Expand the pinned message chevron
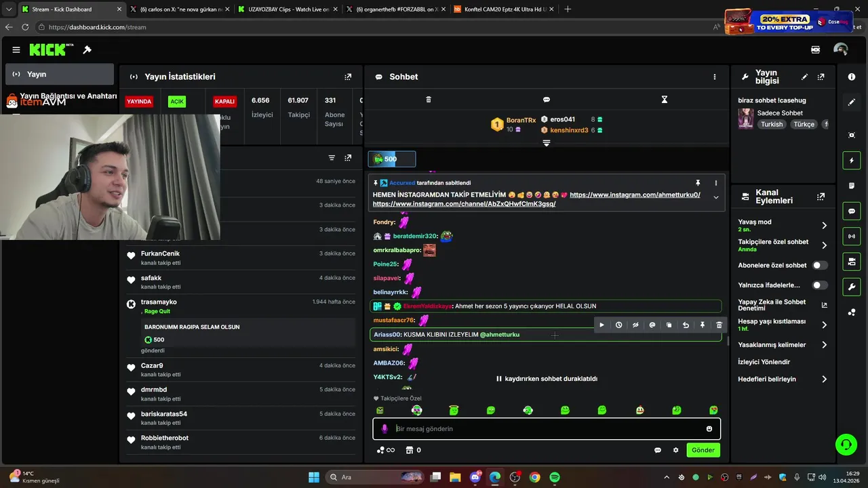868x488 pixels. 715,197
